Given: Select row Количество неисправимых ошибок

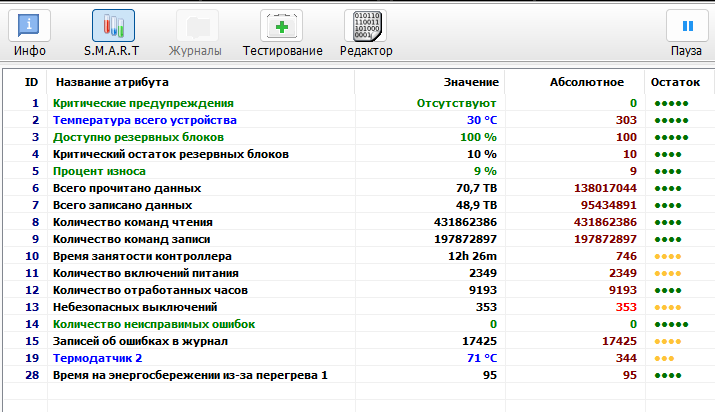Looking at the screenshot, I should 359,324.
